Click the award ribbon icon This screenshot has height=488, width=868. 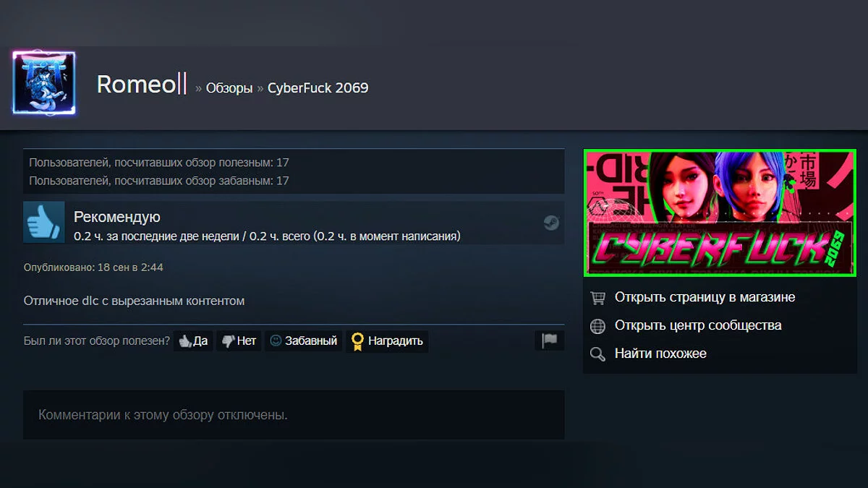(357, 341)
